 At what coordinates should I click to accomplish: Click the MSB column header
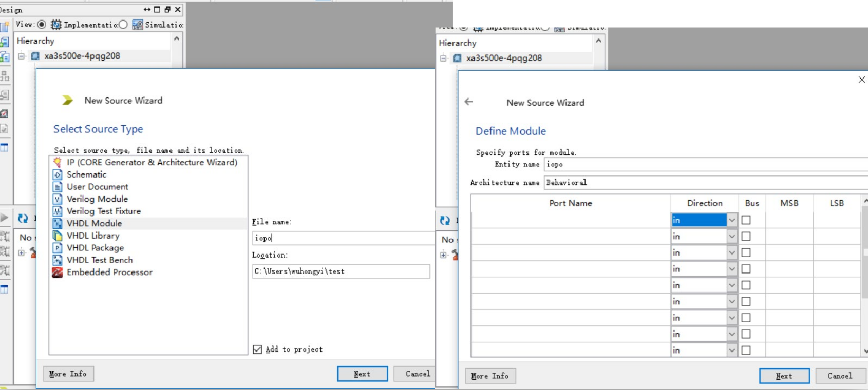[x=789, y=203]
